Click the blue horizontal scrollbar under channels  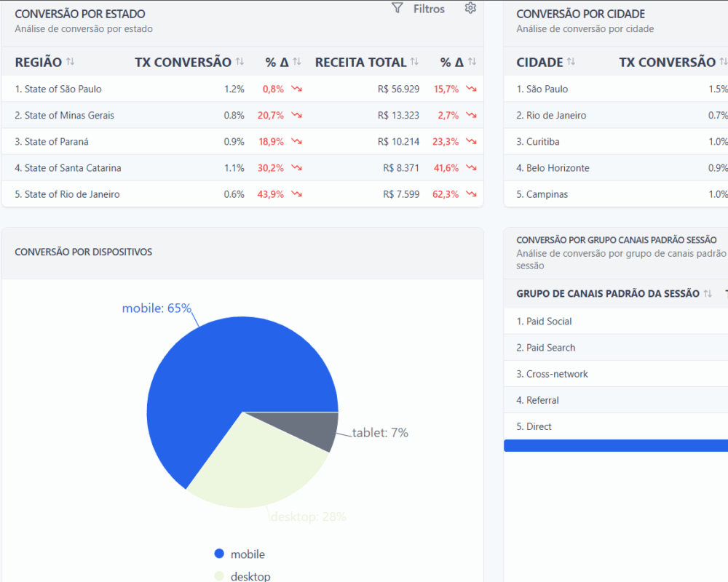click(x=616, y=445)
